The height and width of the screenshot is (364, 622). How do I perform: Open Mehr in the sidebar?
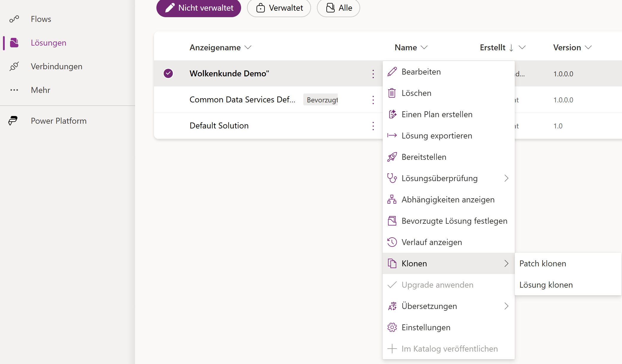pyautogui.click(x=41, y=90)
